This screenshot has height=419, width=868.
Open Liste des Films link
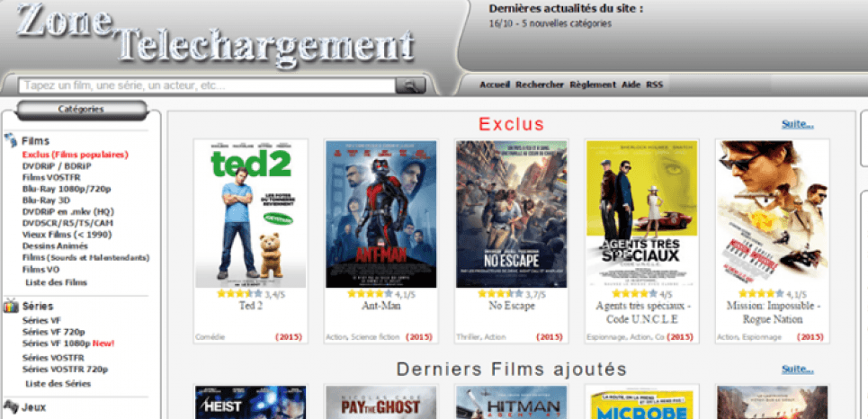click(x=57, y=282)
